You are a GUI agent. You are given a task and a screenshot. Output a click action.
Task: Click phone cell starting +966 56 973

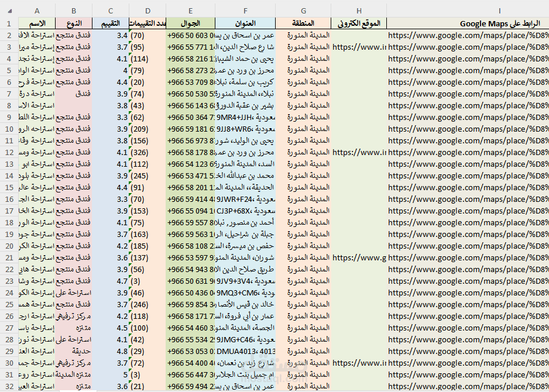click(x=190, y=140)
